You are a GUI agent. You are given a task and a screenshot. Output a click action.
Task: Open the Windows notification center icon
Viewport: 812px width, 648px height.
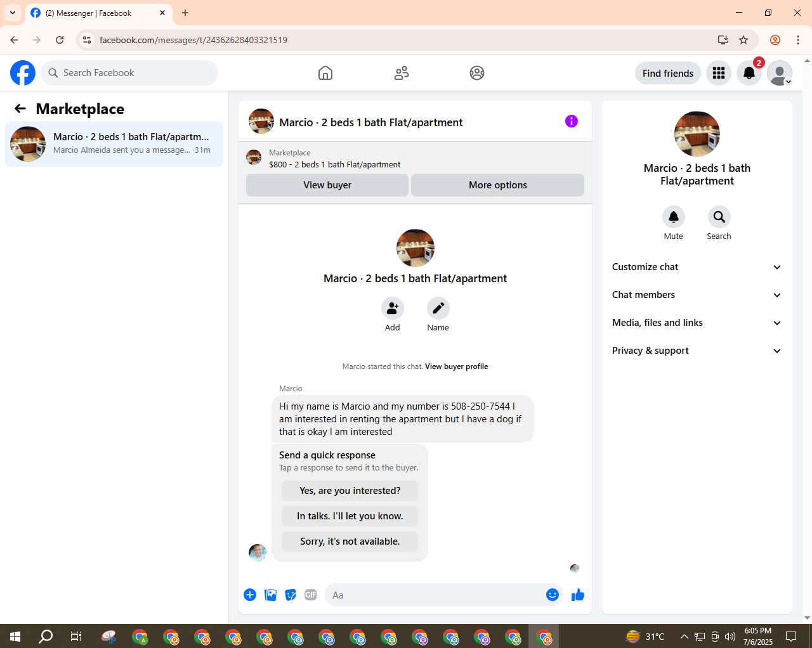pyautogui.click(x=791, y=636)
